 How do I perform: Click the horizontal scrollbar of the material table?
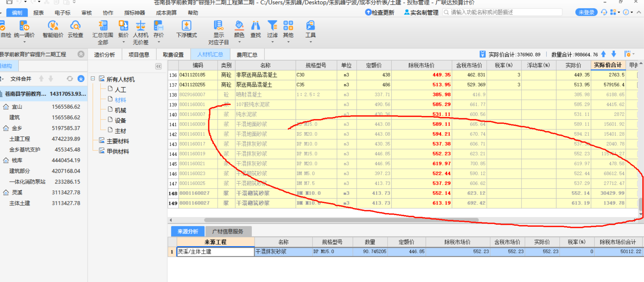341,220
